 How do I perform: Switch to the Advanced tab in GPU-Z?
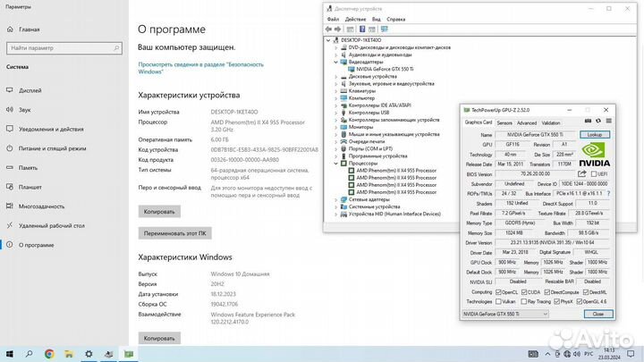click(527, 123)
